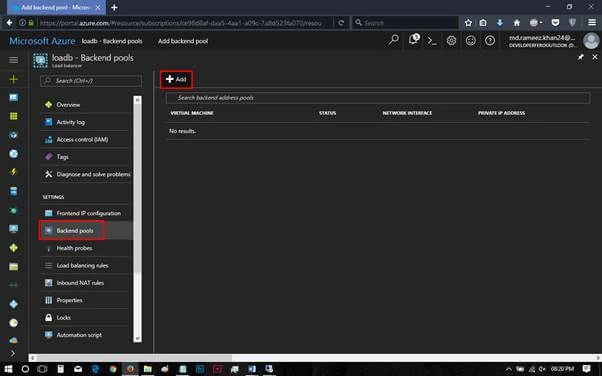Click the browser URL address bar
The height and width of the screenshot is (376, 602).
(180, 23)
